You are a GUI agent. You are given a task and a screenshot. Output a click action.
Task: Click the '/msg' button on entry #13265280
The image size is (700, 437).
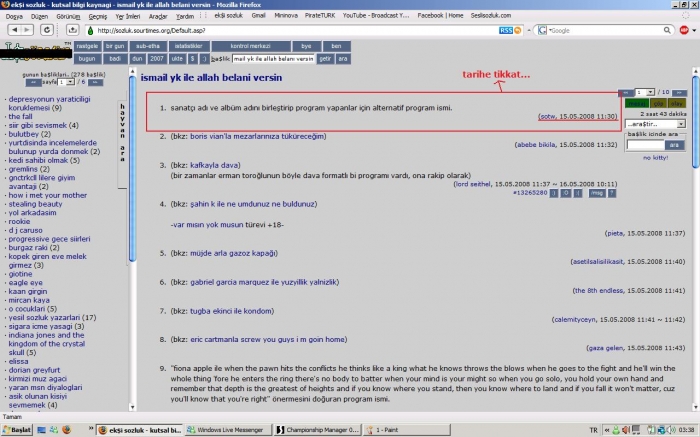(x=597, y=193)
